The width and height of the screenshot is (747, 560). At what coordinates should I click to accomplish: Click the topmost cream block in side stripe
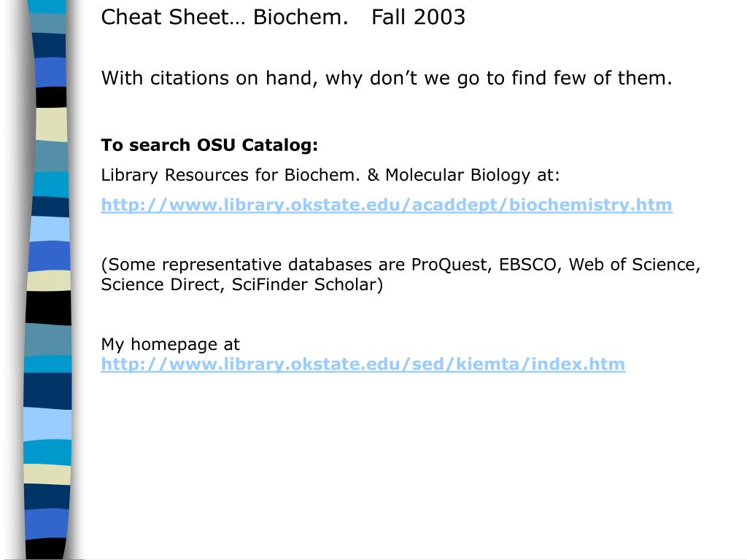(x=52, y=124)
